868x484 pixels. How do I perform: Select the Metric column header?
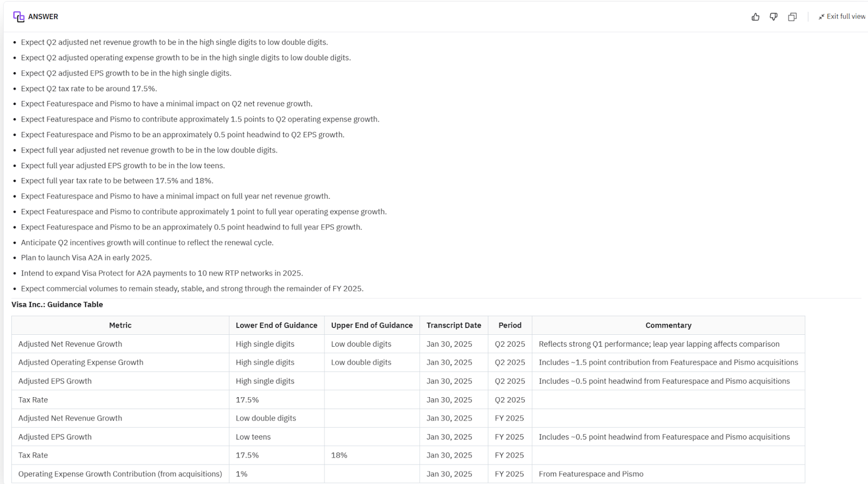[x=120, y=326]
